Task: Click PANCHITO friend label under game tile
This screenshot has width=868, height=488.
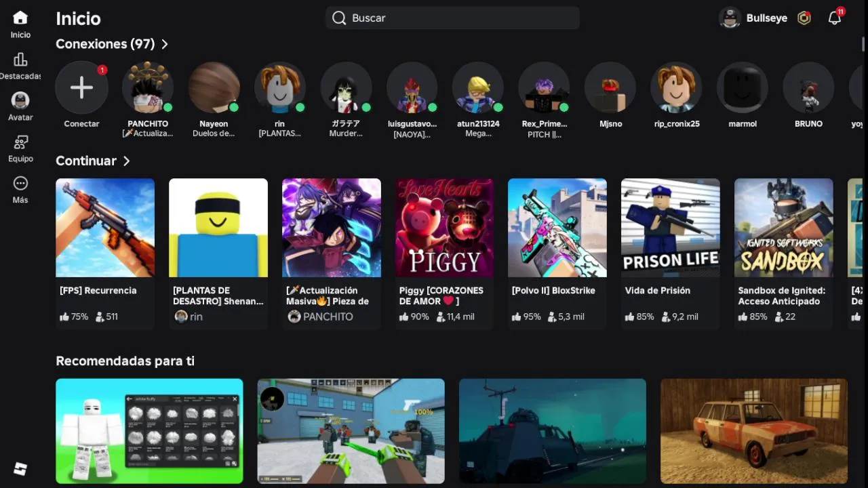Action: point(328,317)
